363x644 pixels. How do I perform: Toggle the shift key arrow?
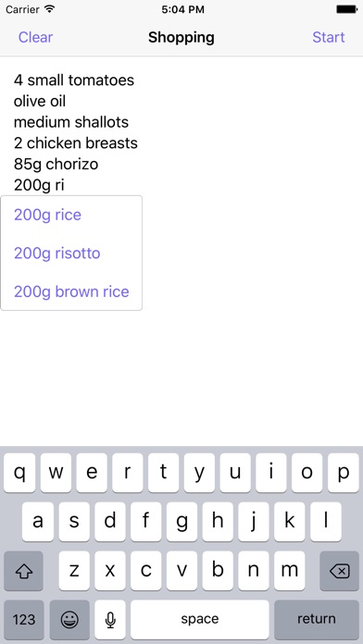click(x=23, y=571)
